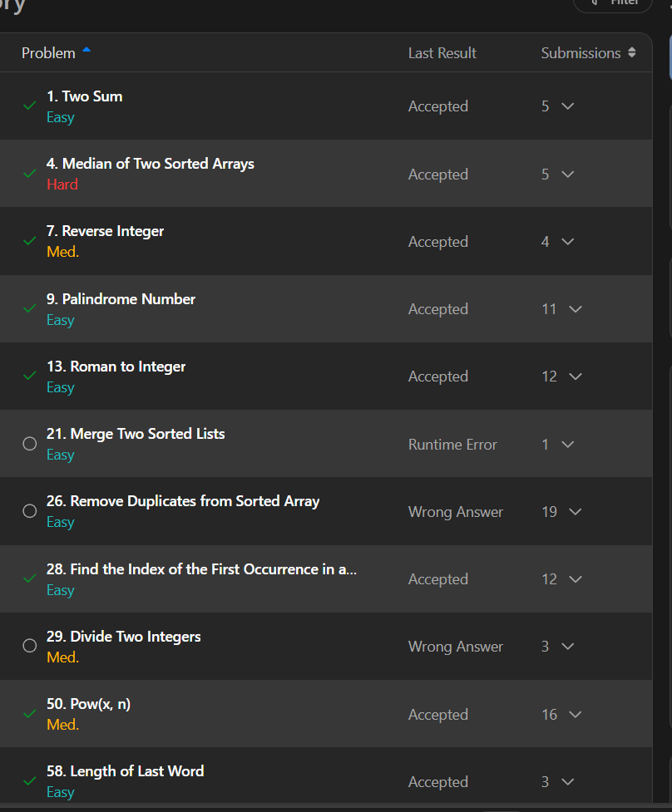The width and height of the screenshot is (672, 812).
Task: Expand submissions chevron for Two Sum
Action: point(568,106)
